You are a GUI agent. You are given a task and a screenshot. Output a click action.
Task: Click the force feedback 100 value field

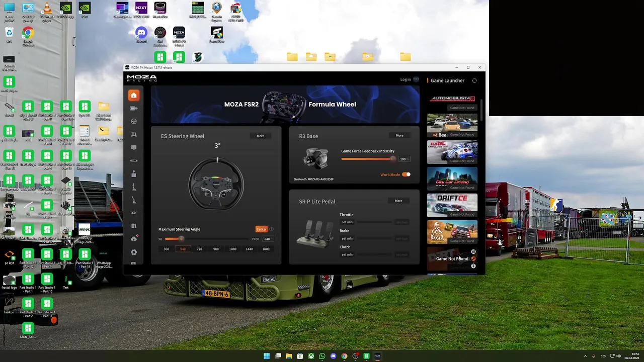point(404,159)
